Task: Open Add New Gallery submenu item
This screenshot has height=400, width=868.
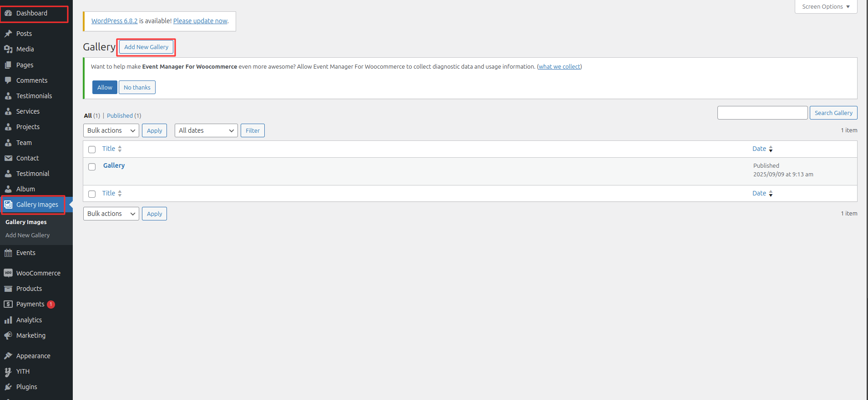Action: pos(27,235)
